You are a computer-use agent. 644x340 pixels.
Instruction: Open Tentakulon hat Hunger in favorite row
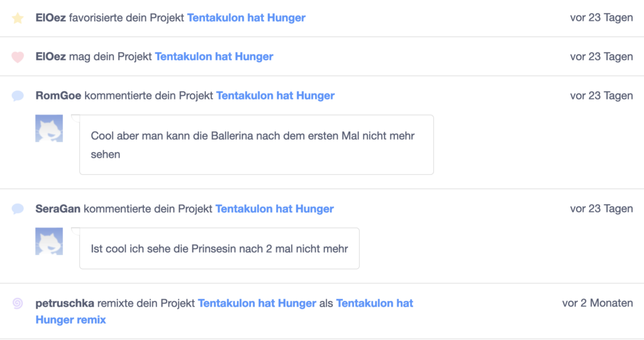(247, 18)
